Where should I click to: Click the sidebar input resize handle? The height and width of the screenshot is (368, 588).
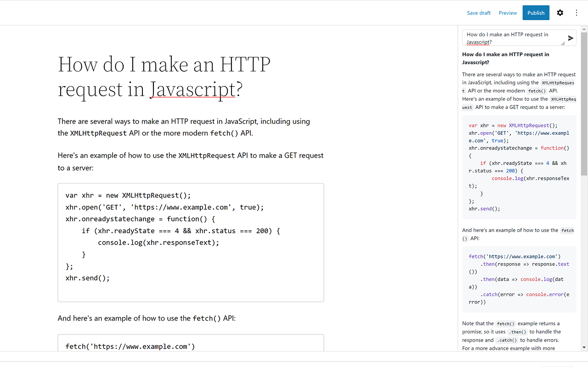563,43
